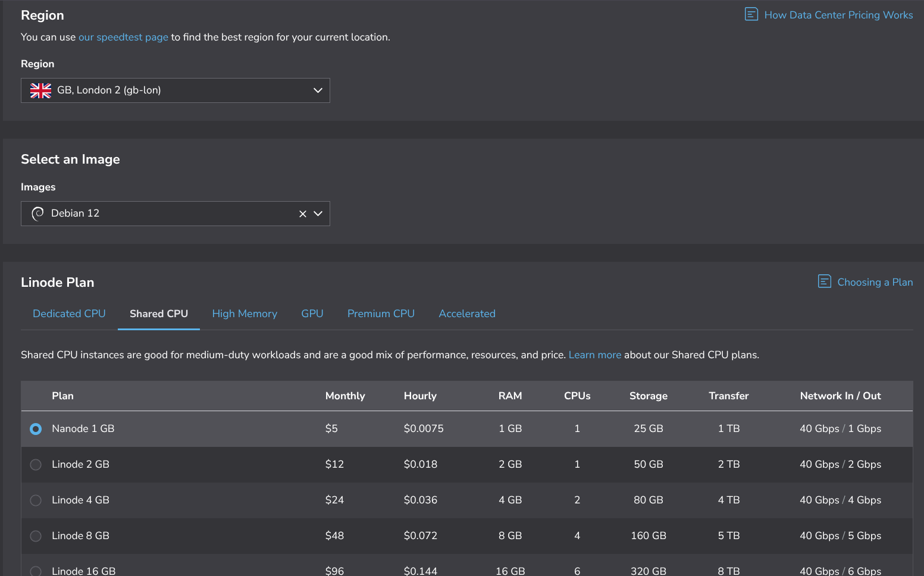
Task: Open the High Memory tab
Action: [x=245, y=314]
